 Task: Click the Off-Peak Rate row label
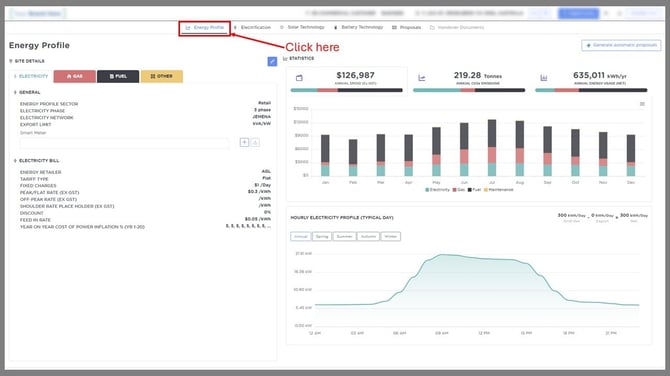pos(48,200)
